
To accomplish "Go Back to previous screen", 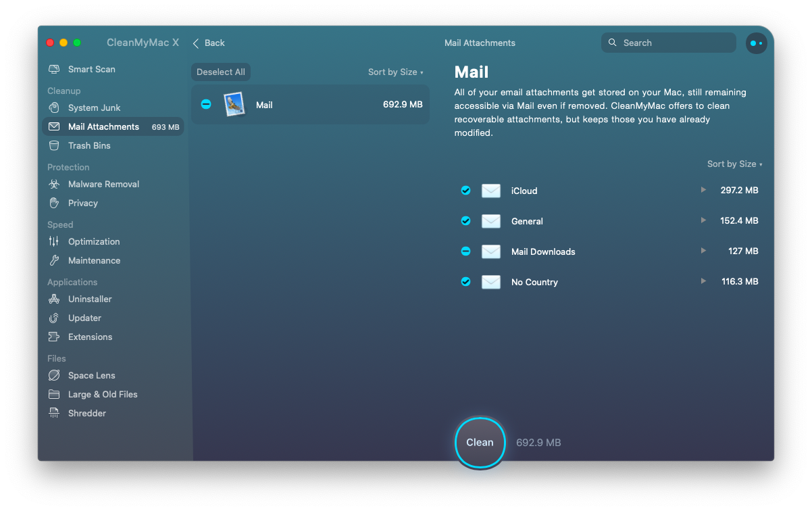I will click(x=209, y=43).
